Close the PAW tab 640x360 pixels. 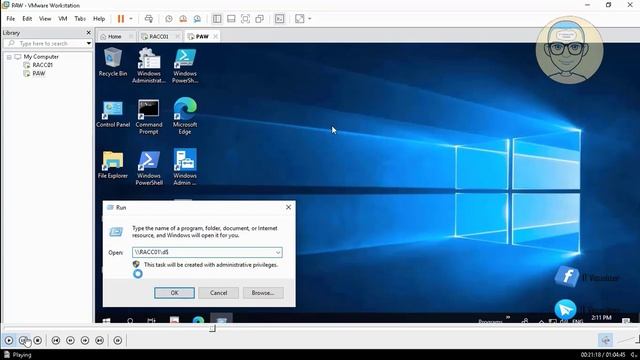coord(215,36)
